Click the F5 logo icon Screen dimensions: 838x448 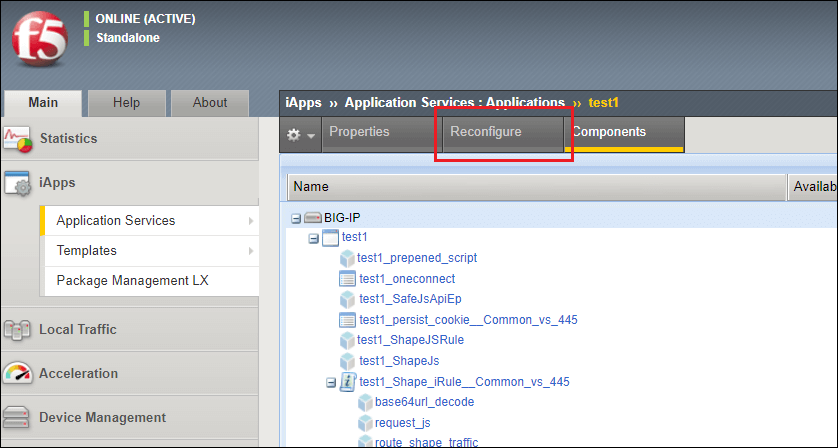[x=39, y=42]
